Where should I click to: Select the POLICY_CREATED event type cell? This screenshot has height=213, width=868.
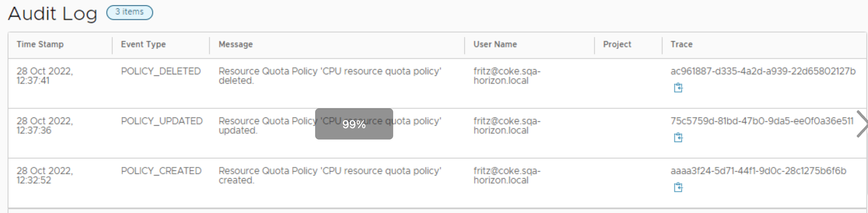coord(161,171)
